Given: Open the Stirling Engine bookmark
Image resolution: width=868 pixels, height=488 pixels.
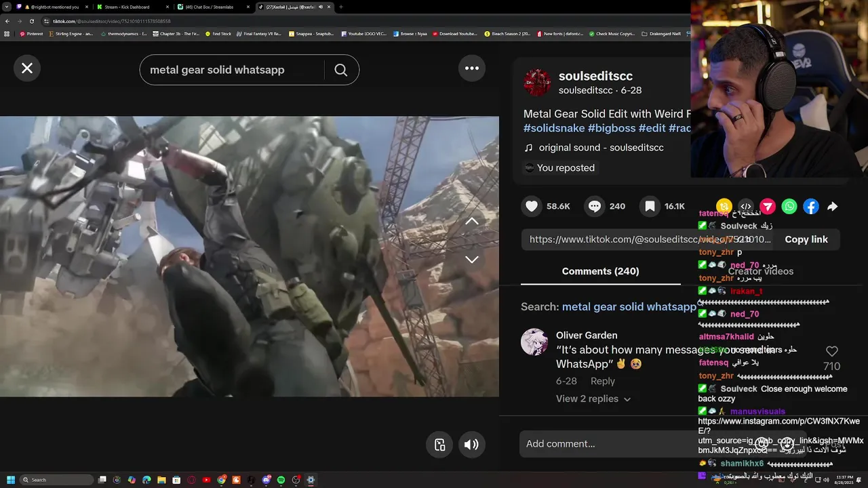Looking at the screenshot, I should pyautogui.click(x=71, y=33).
